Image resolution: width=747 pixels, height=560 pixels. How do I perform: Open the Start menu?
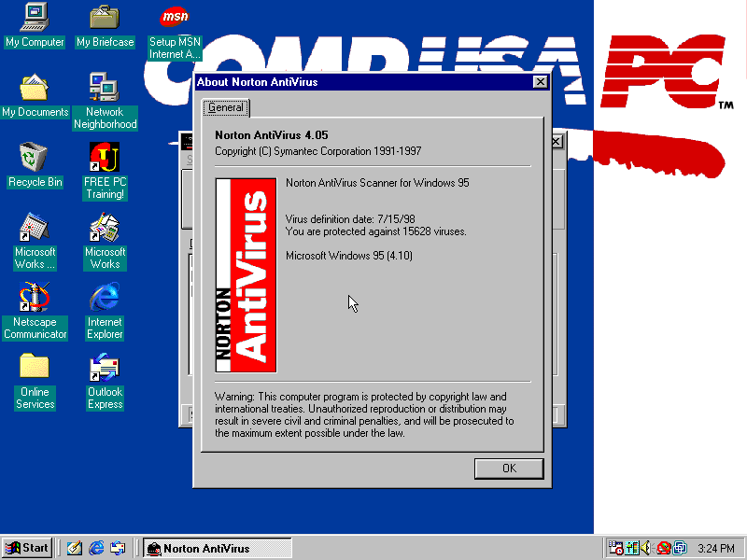pyautogui.click(x=25, y=548)
